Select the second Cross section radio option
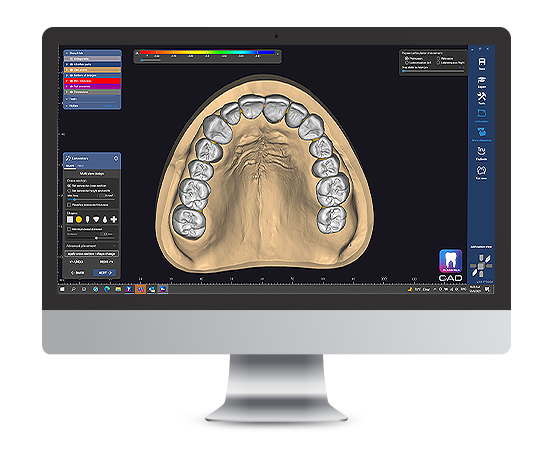Viewport: 550px width, 450px height. point(69,190)
